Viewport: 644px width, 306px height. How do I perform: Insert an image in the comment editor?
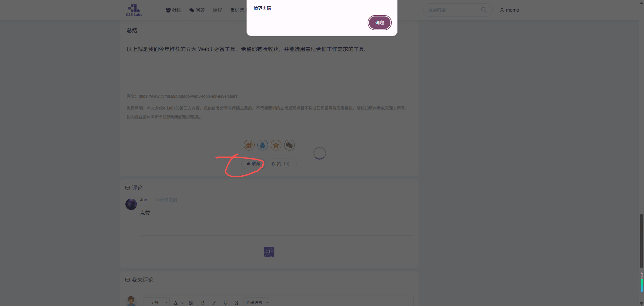[191, 303]
